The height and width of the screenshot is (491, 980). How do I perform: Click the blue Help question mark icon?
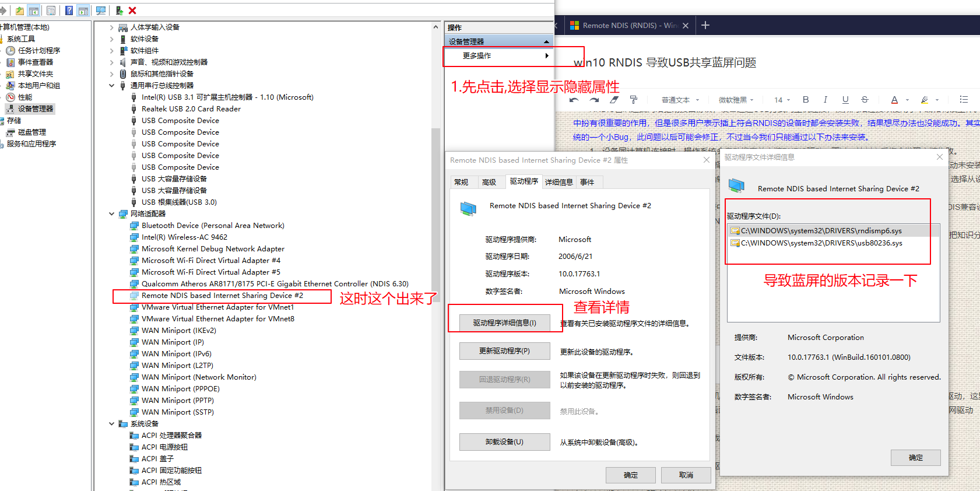pos(69,10)
